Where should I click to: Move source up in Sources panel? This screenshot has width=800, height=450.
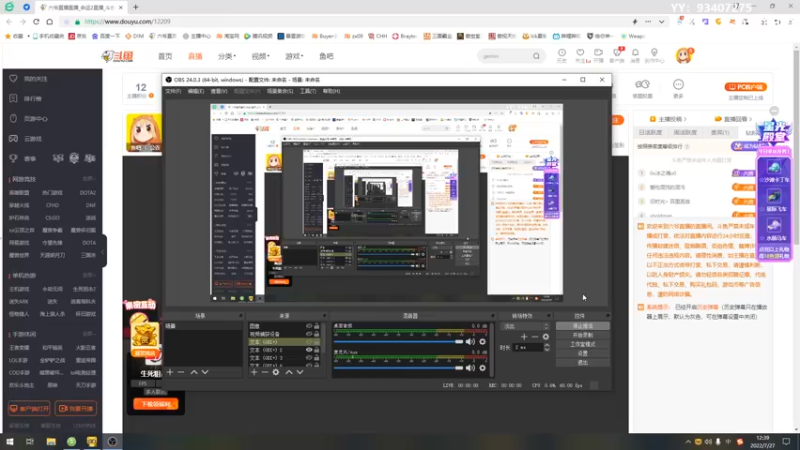point(289,372)
